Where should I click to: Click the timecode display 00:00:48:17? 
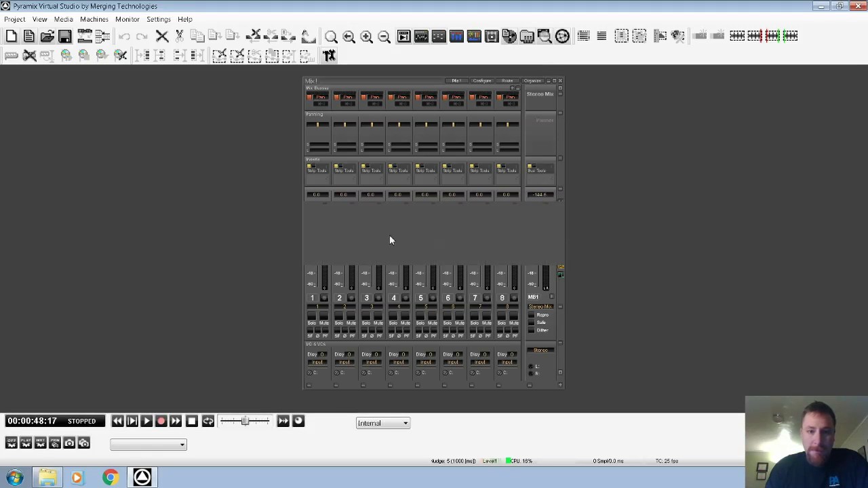[x=32, y=421]
